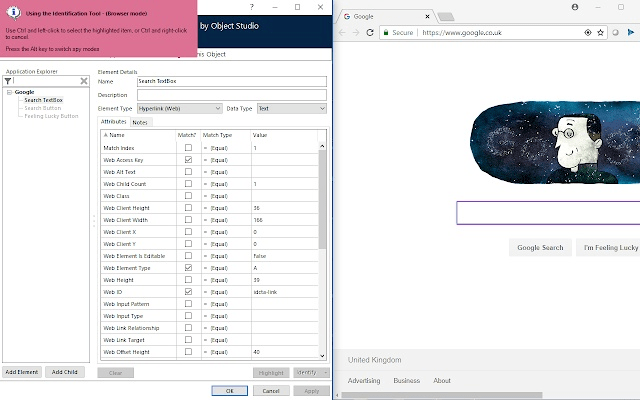The image size is (640, 400).
Task: Click the green padlock Secure icon
Action: 386,33
